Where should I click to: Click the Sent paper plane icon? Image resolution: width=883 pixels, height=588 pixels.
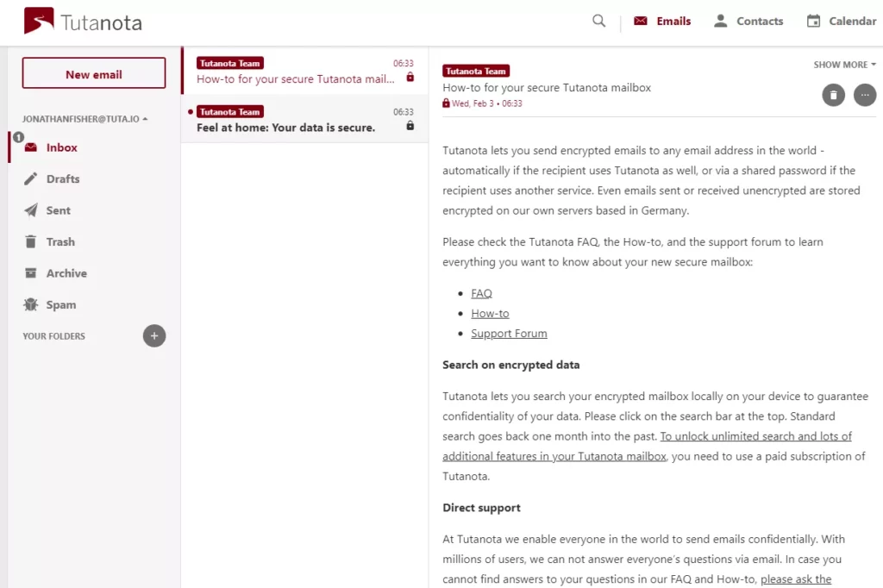pos(31,210)
